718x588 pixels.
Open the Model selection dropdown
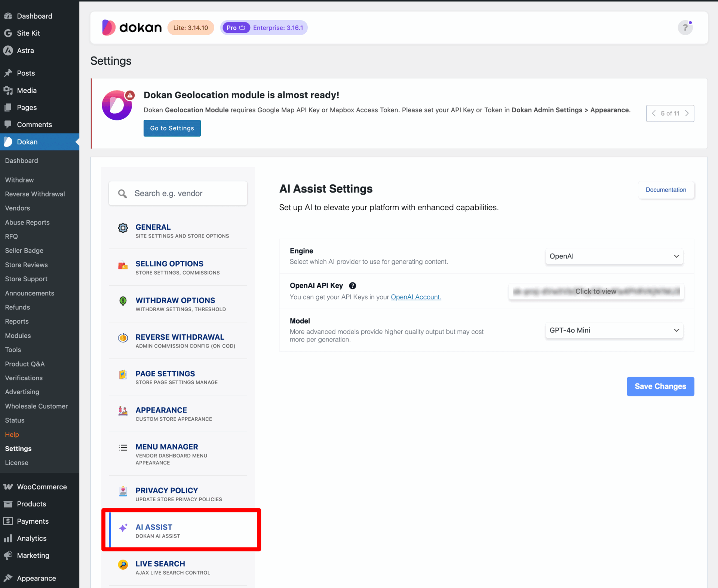[614, 330]
